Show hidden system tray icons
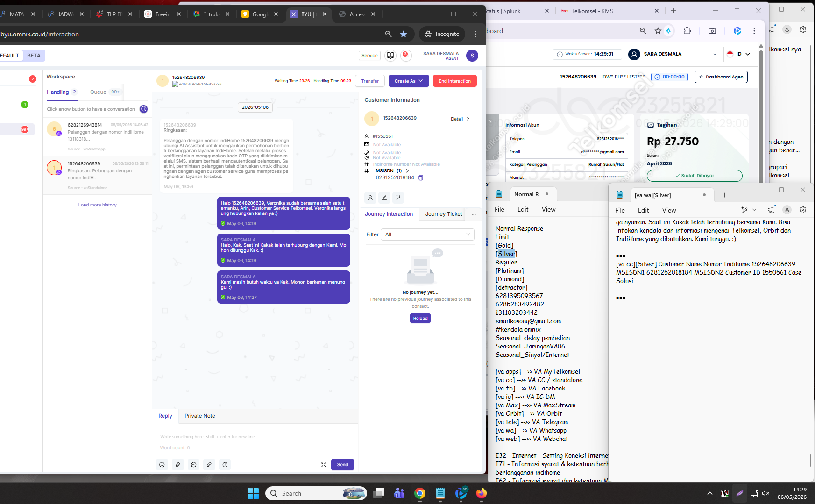815x504 pixels. pyautogui.click(x=710, y=493)
